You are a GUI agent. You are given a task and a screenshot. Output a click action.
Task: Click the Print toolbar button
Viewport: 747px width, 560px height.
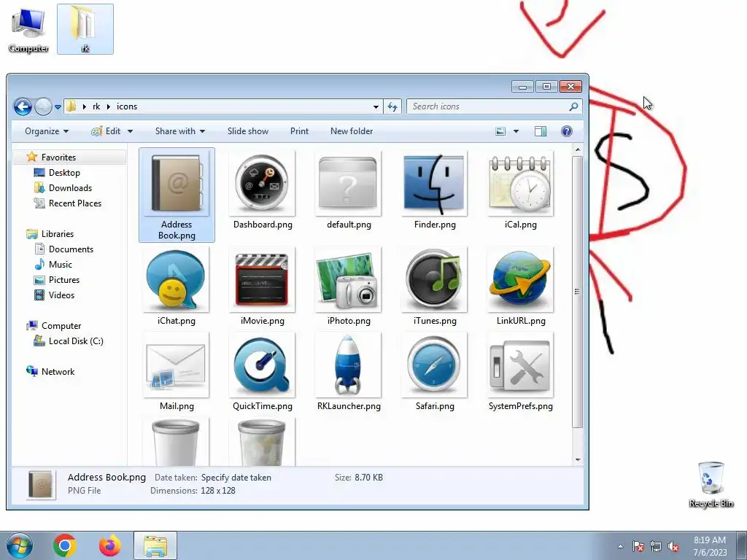pyautogui.click(x=299, y=131)
